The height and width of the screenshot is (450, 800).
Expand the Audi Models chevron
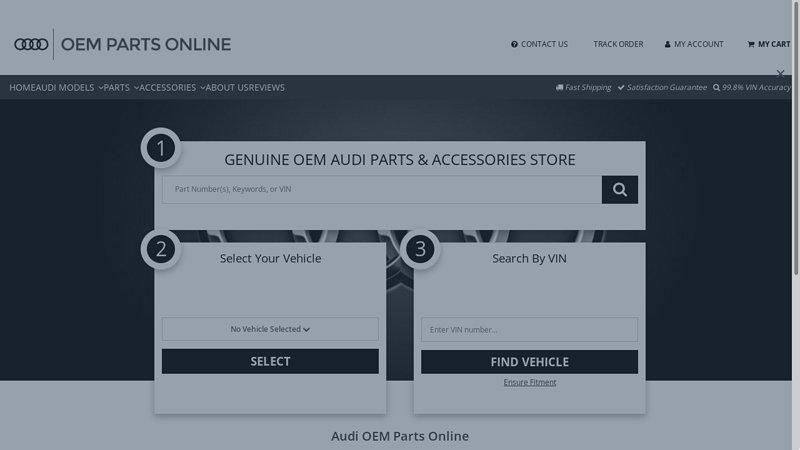[101, 88]
